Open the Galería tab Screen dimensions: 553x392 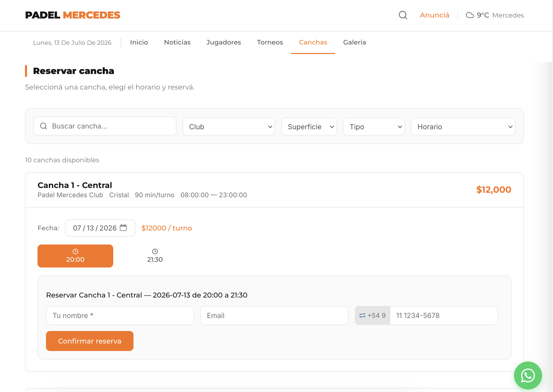[354, 42]
